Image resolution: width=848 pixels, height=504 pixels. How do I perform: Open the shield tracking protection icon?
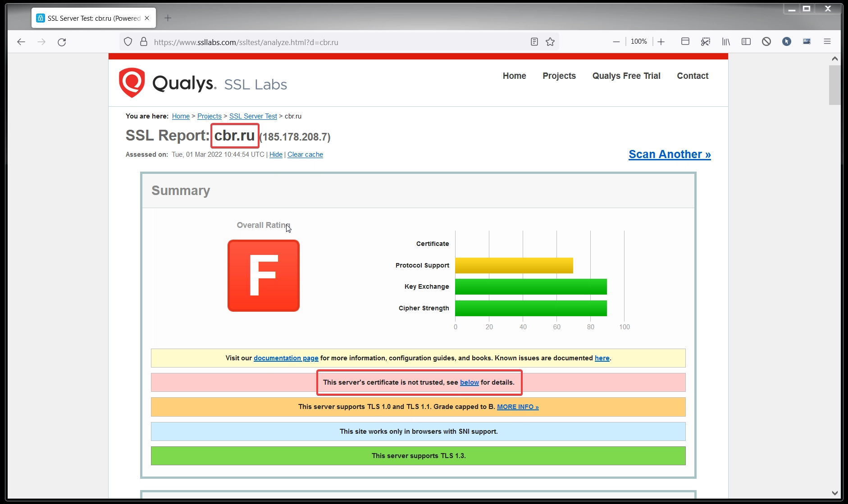128,42
